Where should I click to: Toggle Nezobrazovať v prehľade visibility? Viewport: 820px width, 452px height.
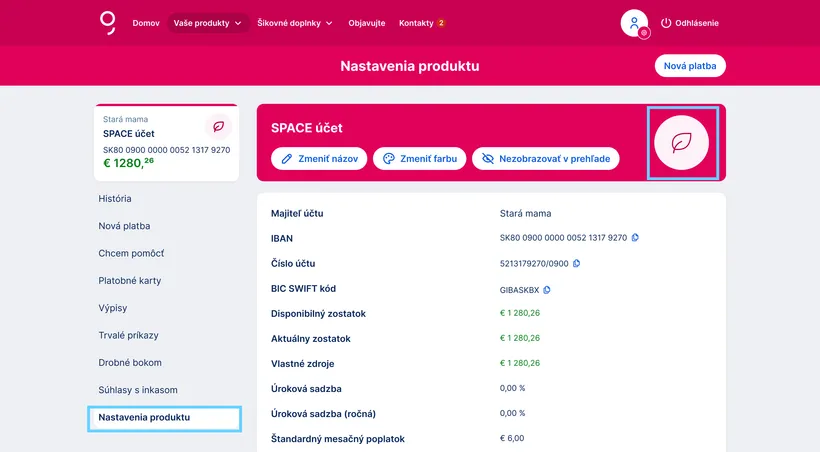(545, 159)
